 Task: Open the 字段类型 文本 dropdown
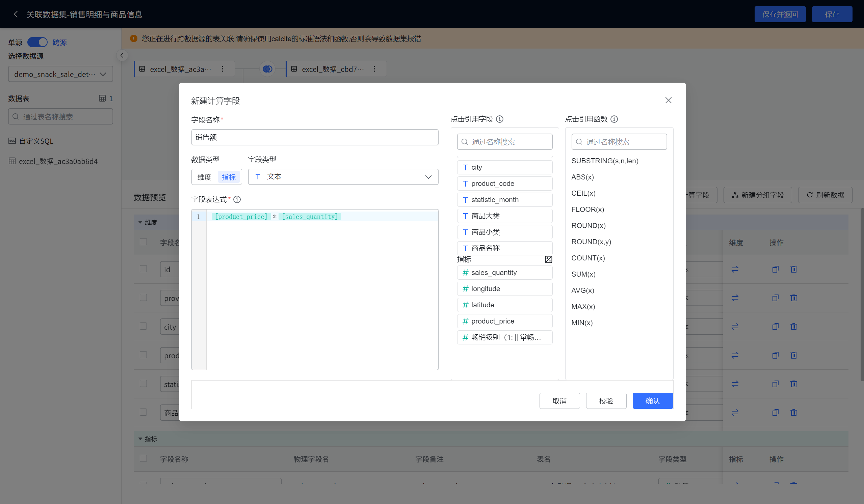tap(343, 177)
